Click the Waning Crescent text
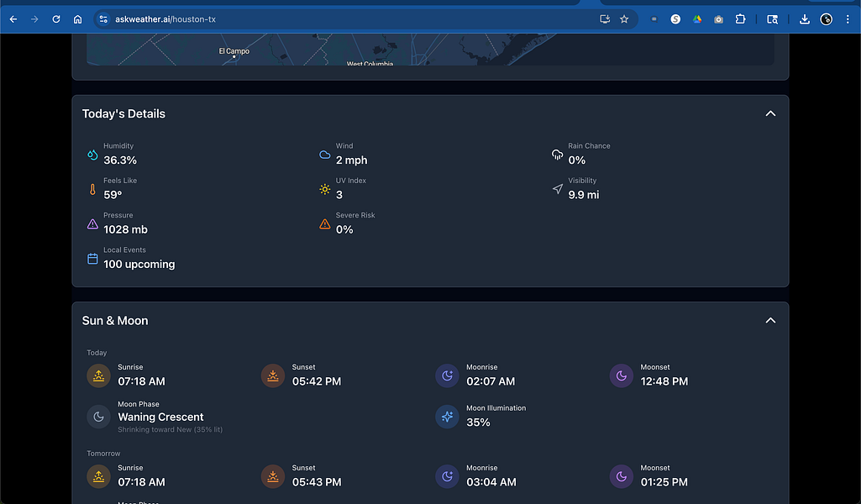The image size is (861, 504). 160,417
